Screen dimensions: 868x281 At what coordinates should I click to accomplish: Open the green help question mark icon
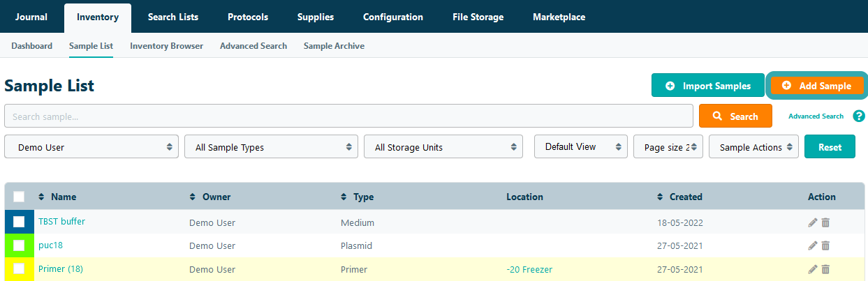tap(859, 116)
